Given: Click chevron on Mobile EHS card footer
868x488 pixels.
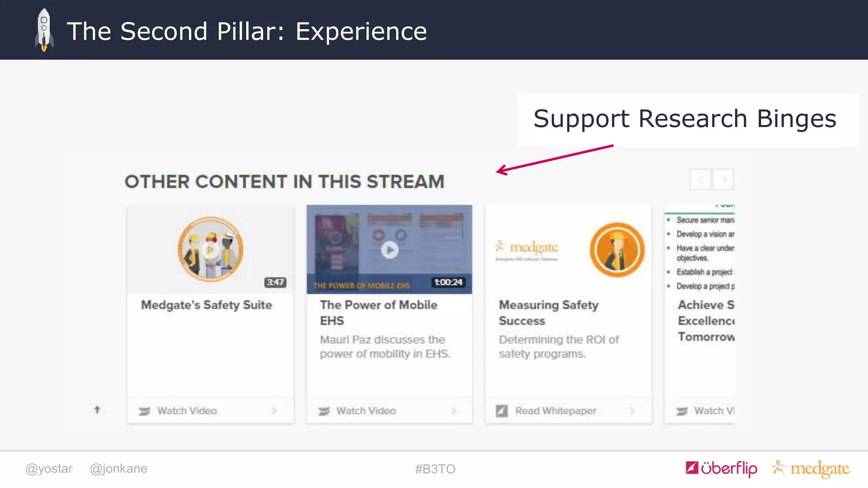Looking at the screenshot, I should (453, 410).
